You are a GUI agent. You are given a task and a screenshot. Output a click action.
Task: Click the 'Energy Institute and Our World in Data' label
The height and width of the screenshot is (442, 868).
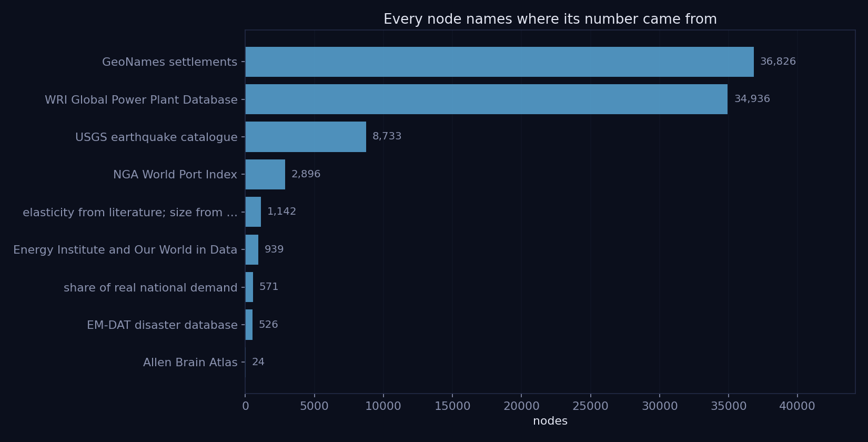point(125,250)
